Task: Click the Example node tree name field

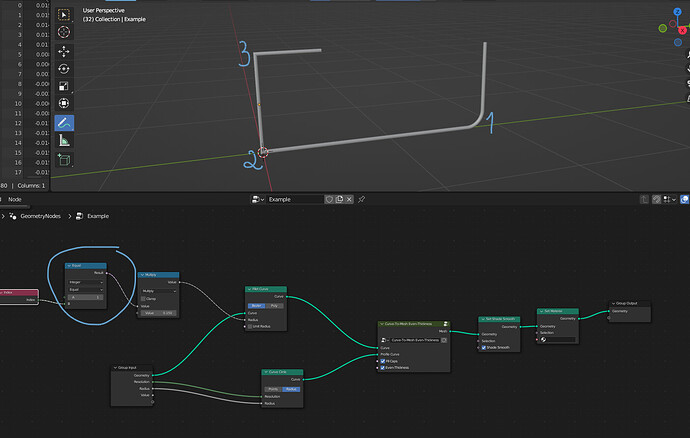Action: coord(294,199)
